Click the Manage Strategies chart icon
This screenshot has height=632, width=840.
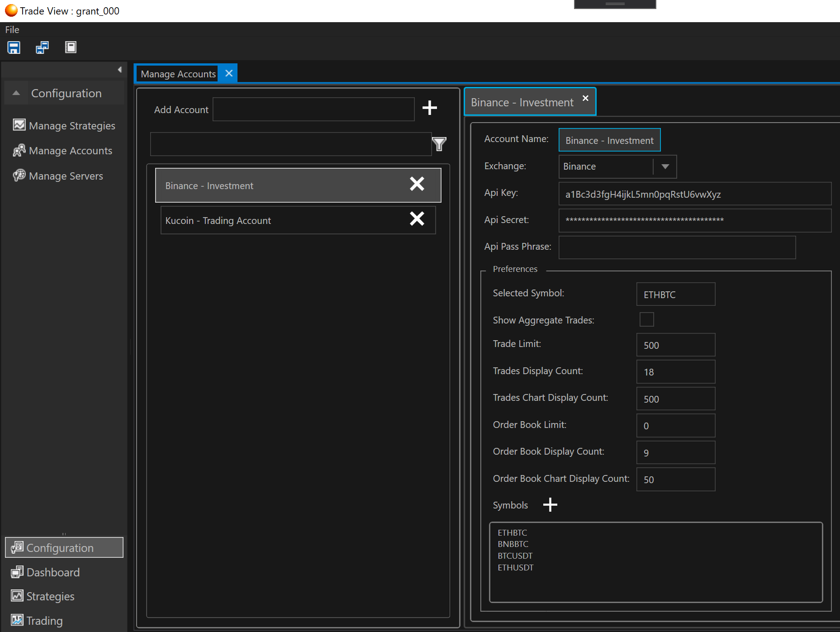(x=19, y=125)
